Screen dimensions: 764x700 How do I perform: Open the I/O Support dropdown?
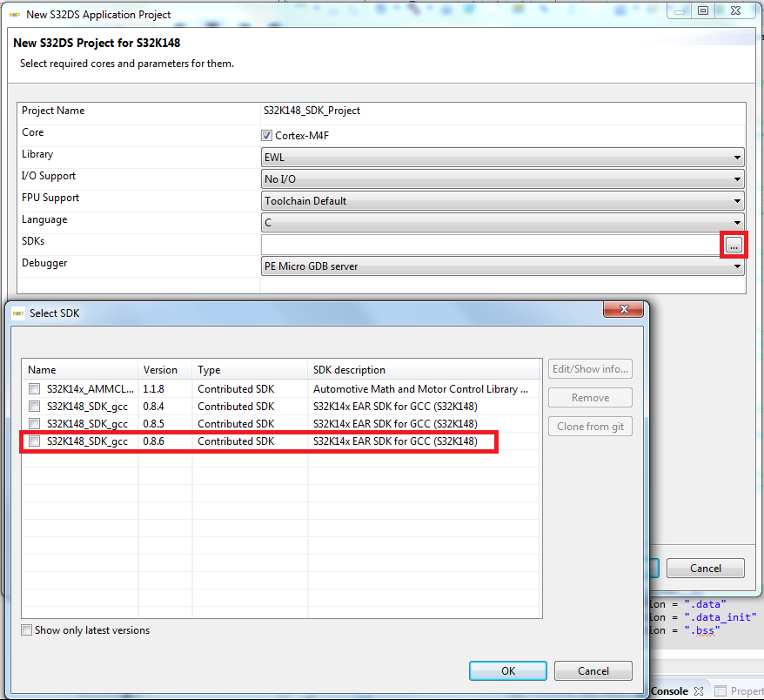click(x=503, y=179)
